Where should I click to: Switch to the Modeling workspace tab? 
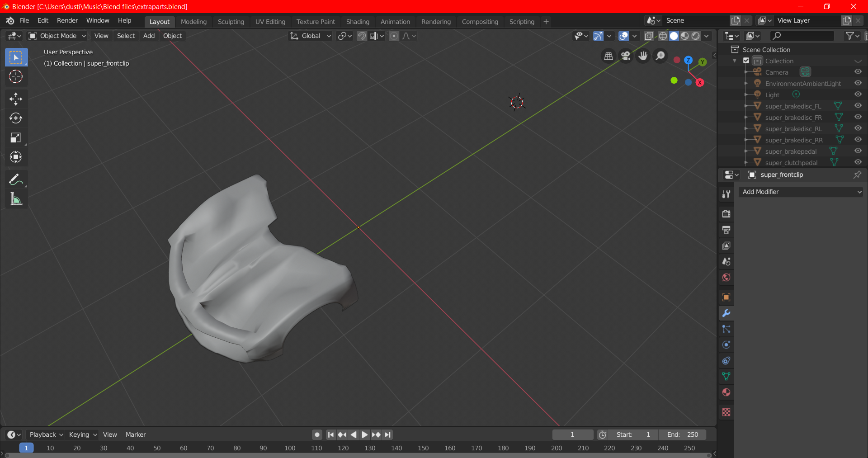point(193,22)
